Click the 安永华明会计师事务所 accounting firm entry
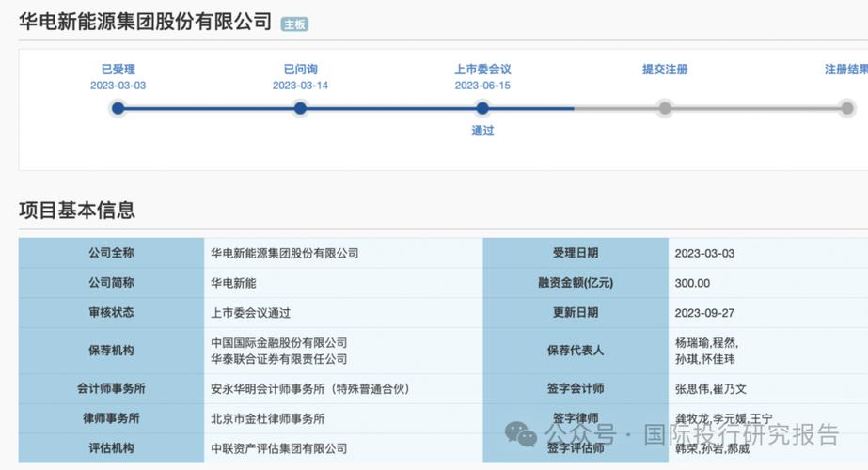868x470 pixels. [x=310, y=388]
